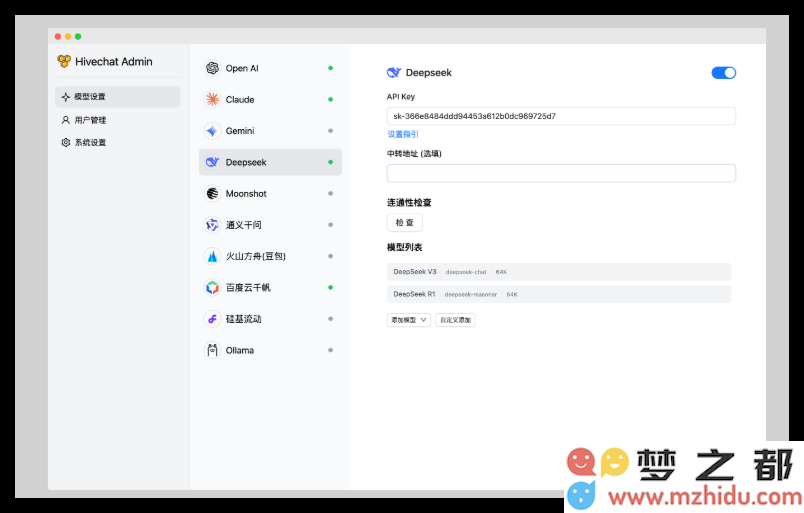Click the Hivechat Admin honeycomb logo
The width and height of the screenshot is (804, 513).
coord(64,62)
